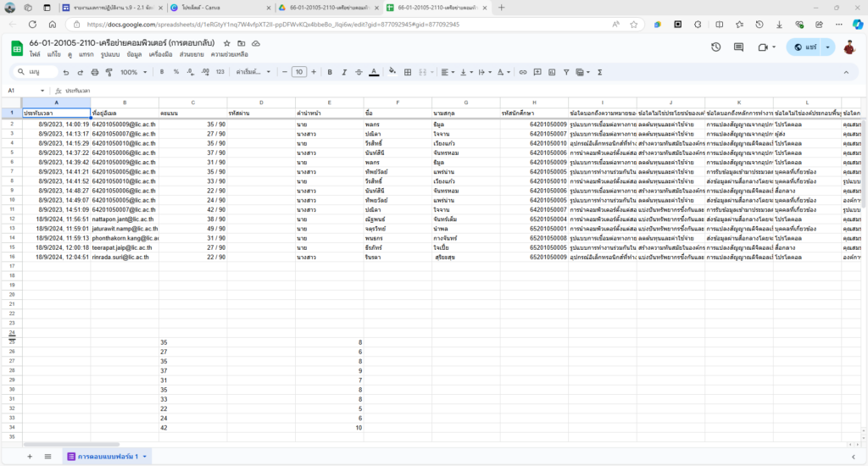Click the insert link icon
Screen dimensions: 868x466
[x=522, y=72]
